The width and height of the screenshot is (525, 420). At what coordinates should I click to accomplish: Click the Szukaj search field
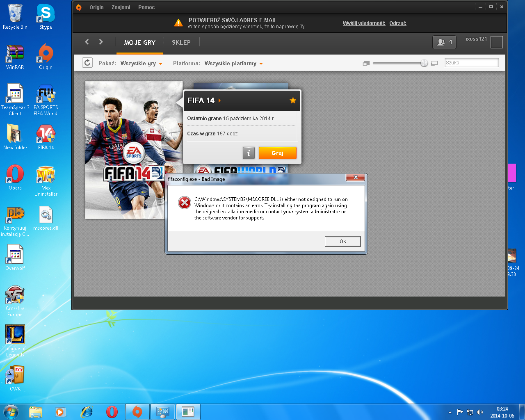[472, 63]
